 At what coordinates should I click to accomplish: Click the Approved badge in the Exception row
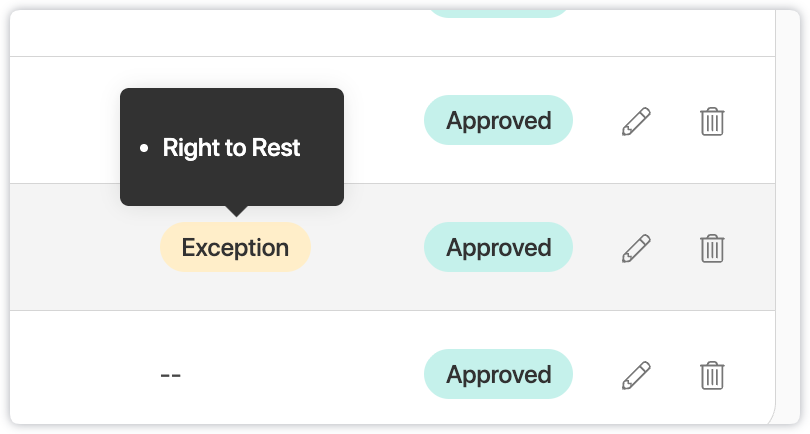tap(498, 248)
